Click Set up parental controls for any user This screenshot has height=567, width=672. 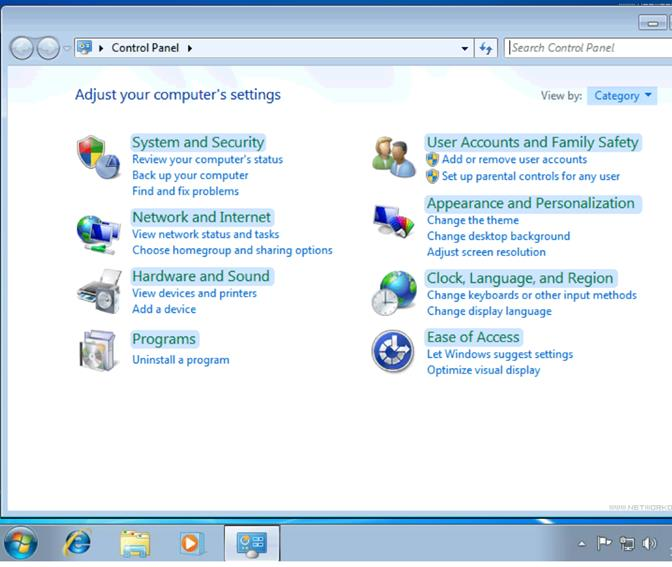pyautogui.click(x=531, y=176)
